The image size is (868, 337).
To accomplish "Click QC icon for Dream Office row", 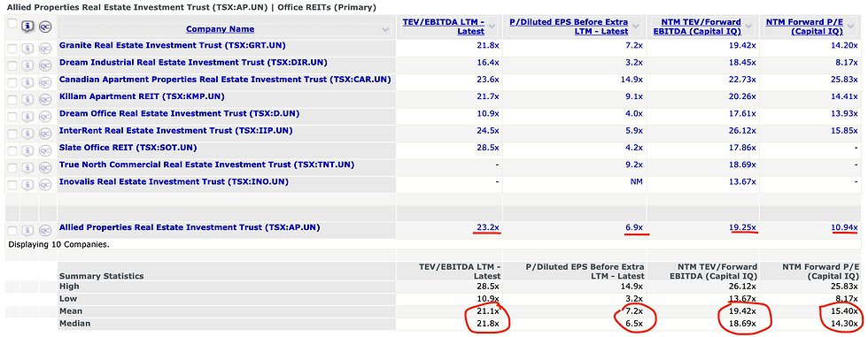I will coord(45,117).
